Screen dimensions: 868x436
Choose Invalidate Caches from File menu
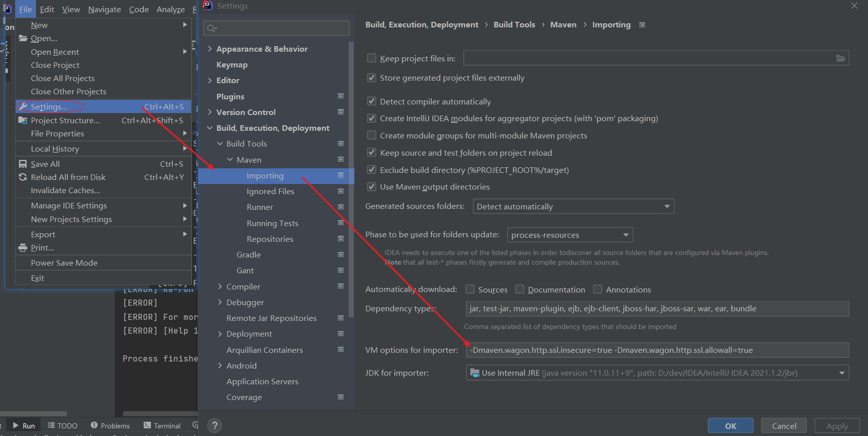[103, 190]
